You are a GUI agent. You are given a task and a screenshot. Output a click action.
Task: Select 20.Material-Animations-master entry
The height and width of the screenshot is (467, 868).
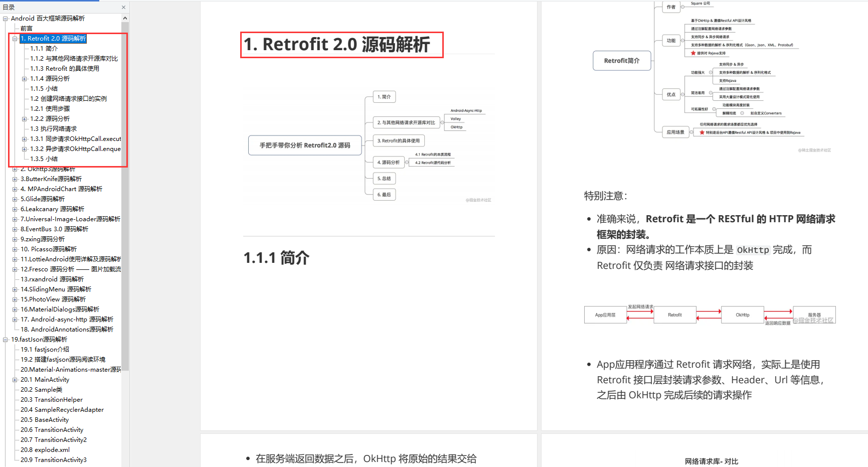71,370
